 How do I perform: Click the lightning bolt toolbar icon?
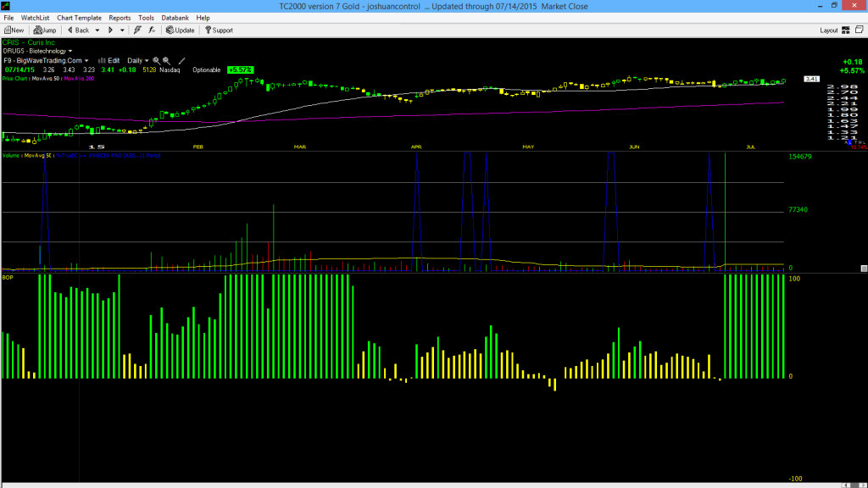137,30
